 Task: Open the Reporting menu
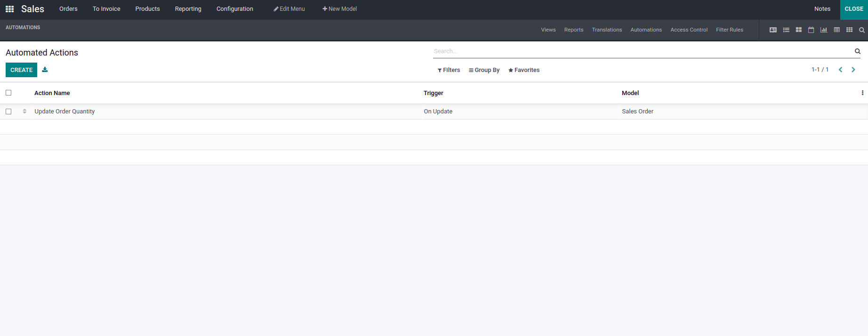tap(188, 9)
